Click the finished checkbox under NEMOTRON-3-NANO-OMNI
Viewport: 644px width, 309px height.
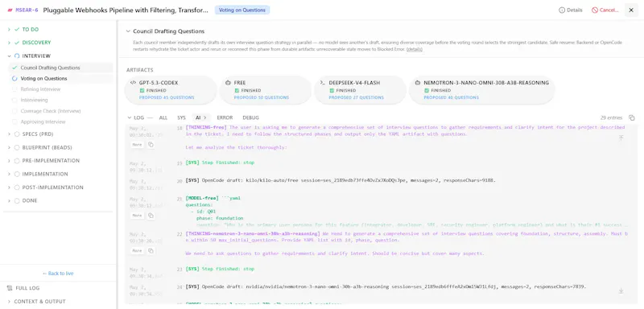[427, 90]
